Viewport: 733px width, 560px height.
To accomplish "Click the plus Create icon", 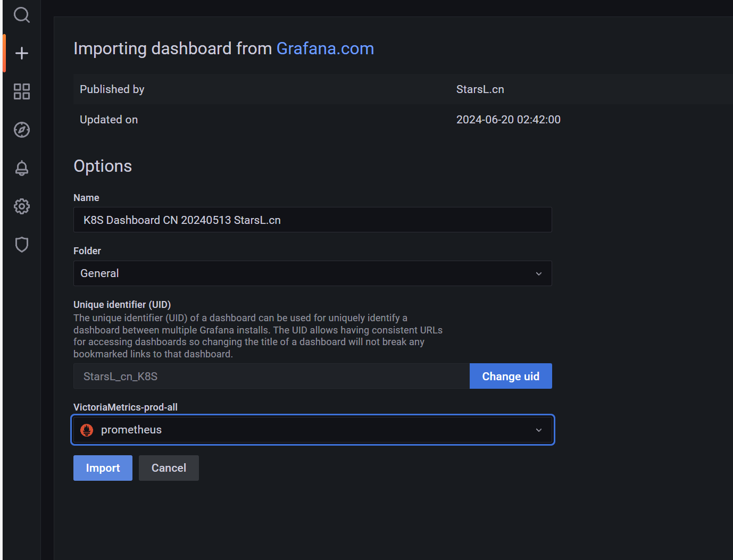I will tap(21, 53).
